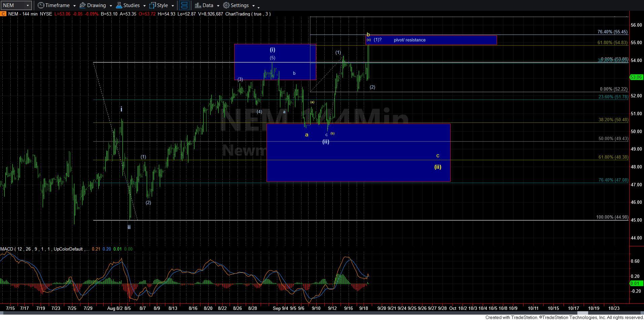Expand the Studies dropdown arrow
644x320 pixels.
click(144, 6)
